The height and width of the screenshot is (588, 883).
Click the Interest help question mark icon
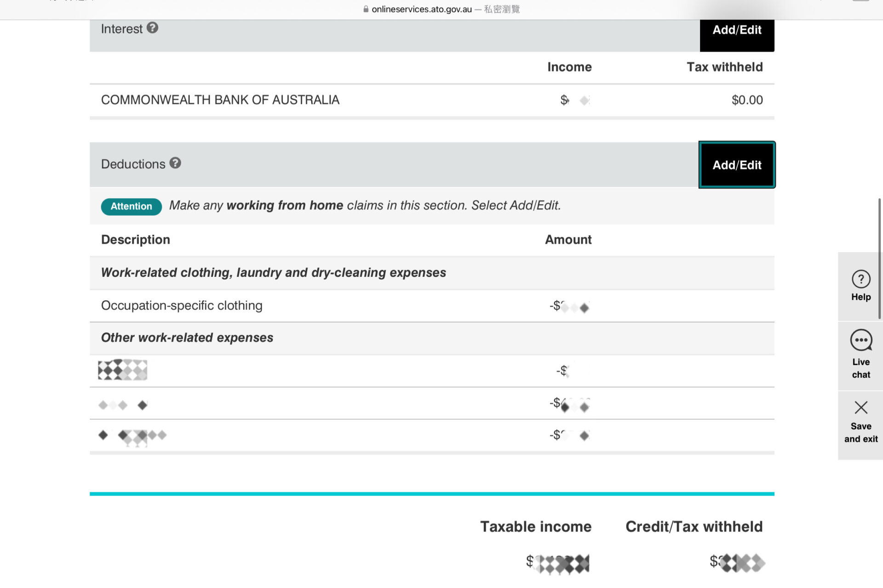pos(153,28)
